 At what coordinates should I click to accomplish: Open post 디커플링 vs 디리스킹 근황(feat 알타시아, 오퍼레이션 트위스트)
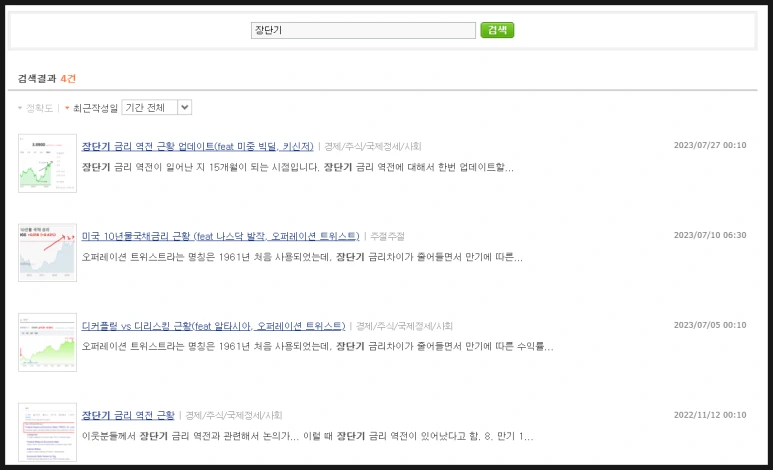(213, 326)
